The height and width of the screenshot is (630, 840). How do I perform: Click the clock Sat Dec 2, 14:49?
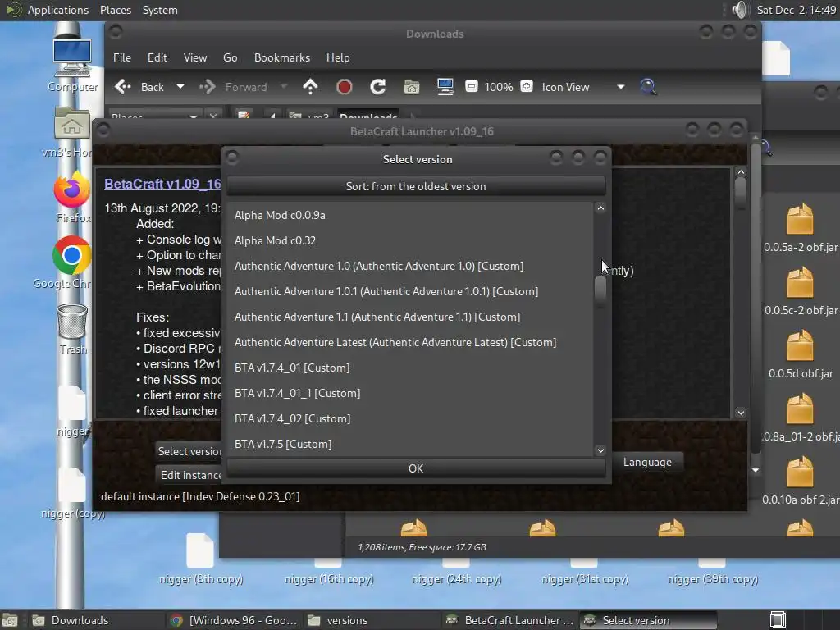coord(796,10)
